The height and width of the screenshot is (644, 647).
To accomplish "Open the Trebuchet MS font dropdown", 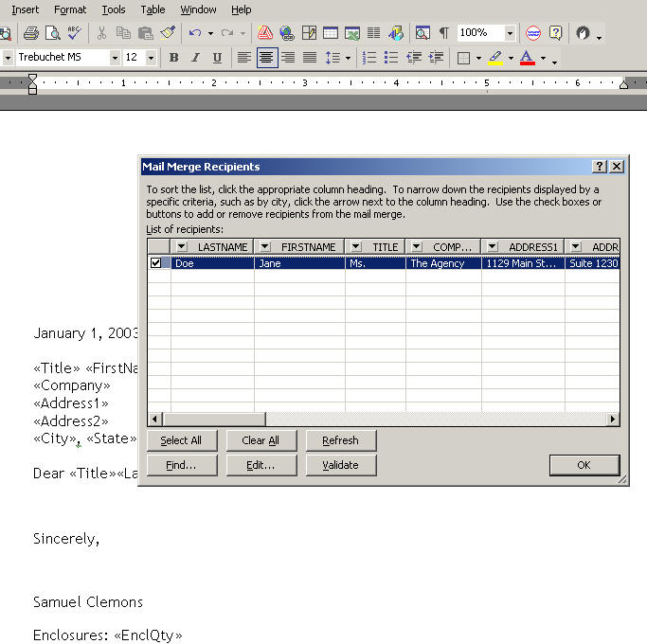I will [x=115, y=58].
